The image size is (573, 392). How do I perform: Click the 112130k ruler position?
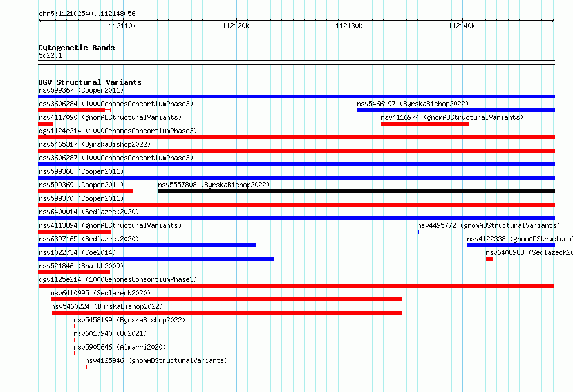coord(349,26)
